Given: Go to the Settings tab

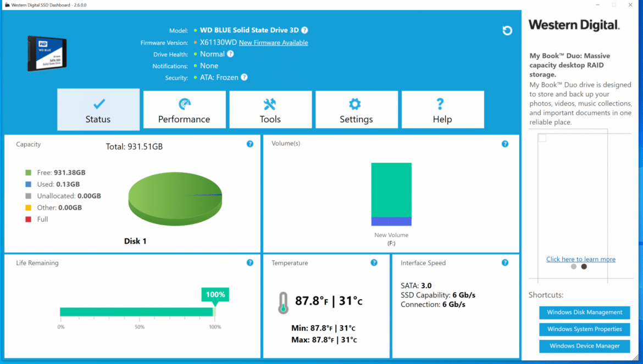Looking at the screenshot, I should click(x=357, y=110).
